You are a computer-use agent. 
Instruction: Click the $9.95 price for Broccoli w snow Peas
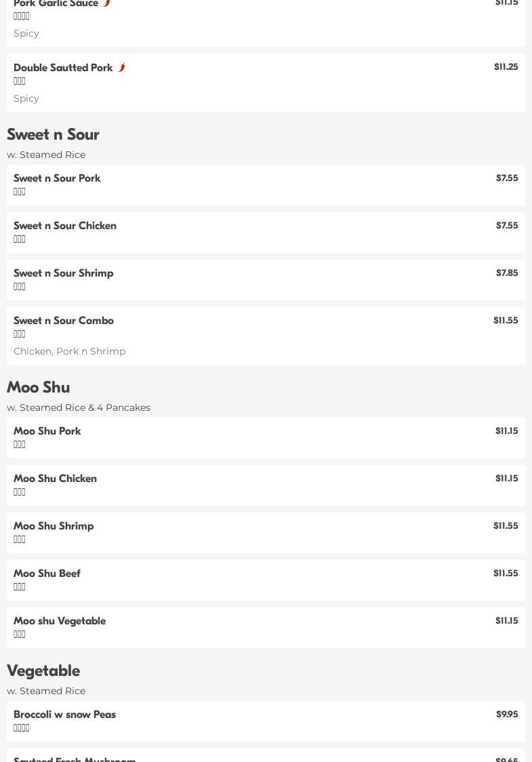507,715
